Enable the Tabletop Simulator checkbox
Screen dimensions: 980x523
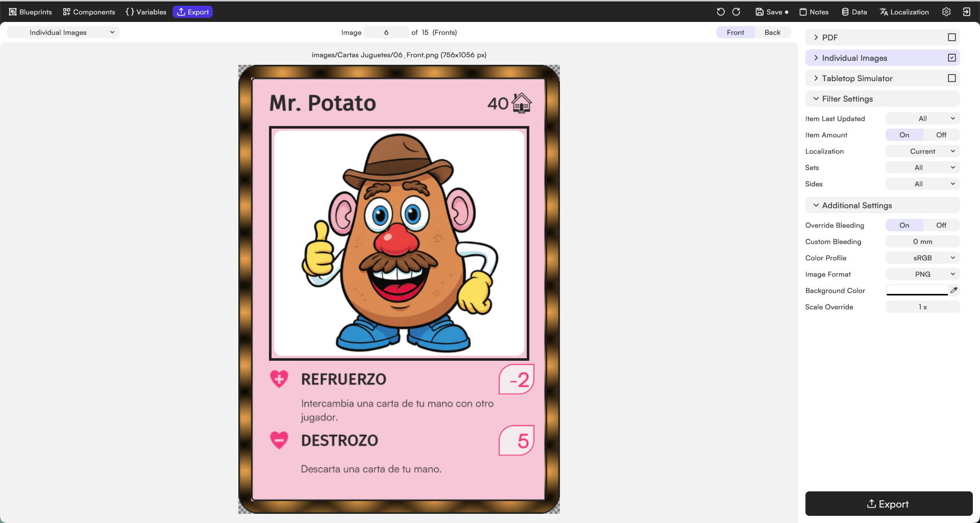[952, 78]
